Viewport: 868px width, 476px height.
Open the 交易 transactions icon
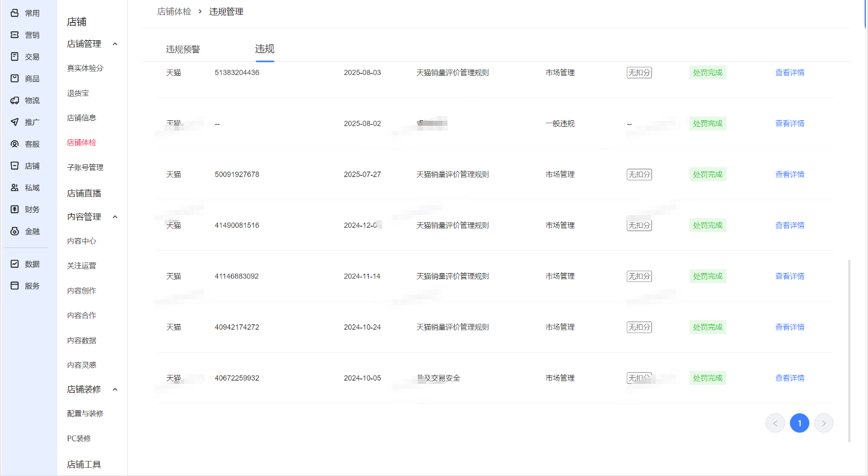pos(15,56)
